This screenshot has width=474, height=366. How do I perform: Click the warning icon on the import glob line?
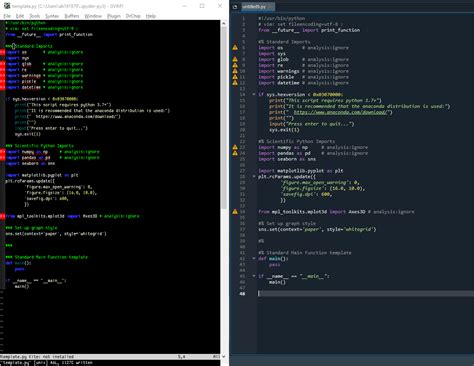point(235,59)
